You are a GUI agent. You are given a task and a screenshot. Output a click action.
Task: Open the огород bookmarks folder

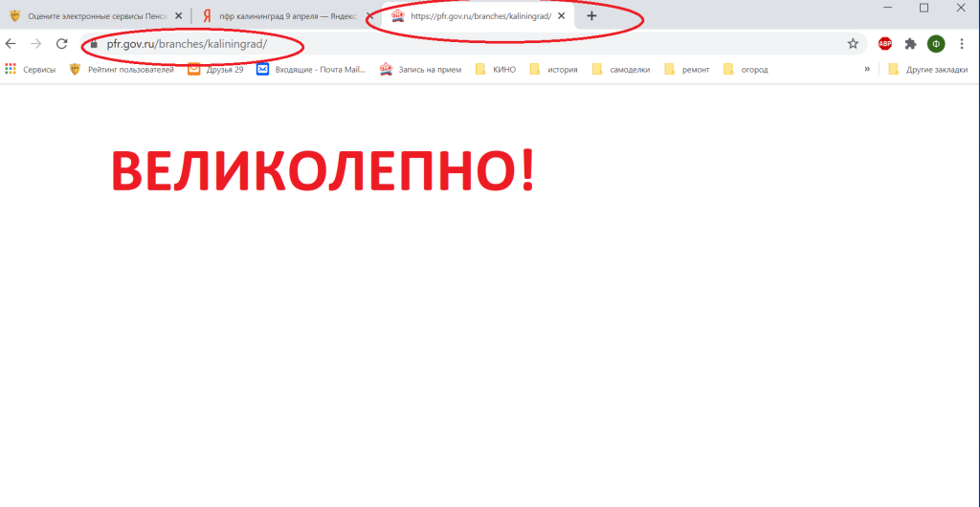(746, 69)
